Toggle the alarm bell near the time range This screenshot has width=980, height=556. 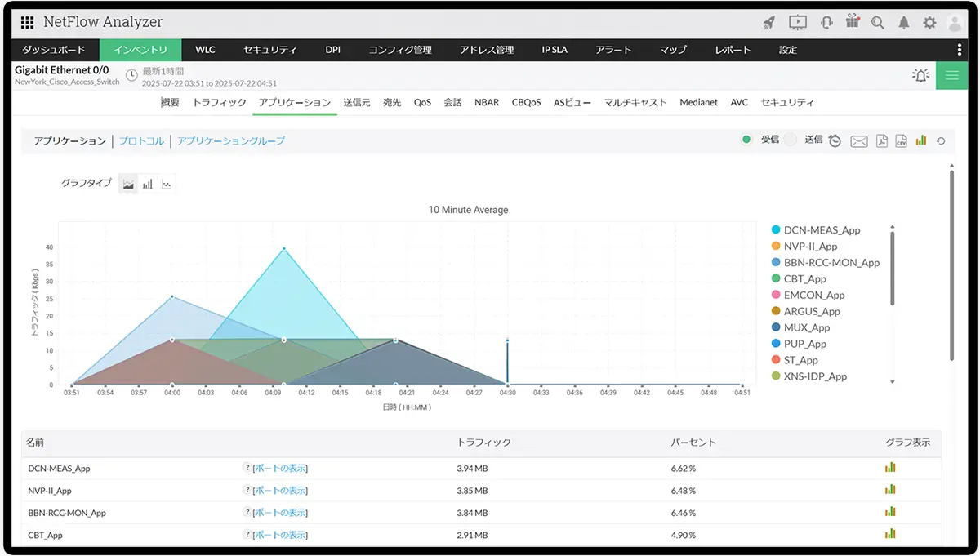click(920, 74)
